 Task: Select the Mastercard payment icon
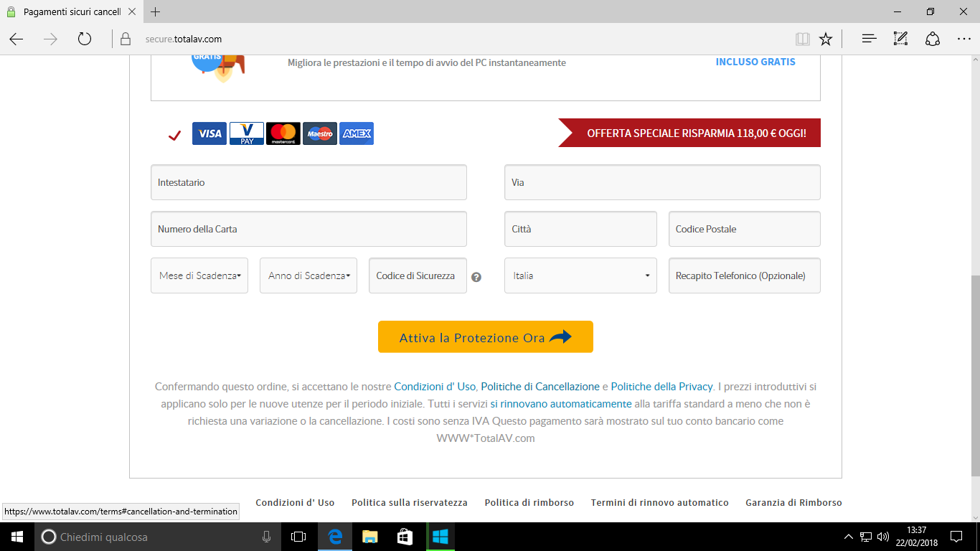pyautogui.click(x=283, y=133)
